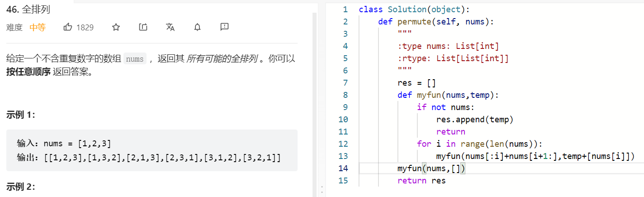Click line number 7 in editor gutter
Viewport: 644px width, 197px height.
(345, 83)
